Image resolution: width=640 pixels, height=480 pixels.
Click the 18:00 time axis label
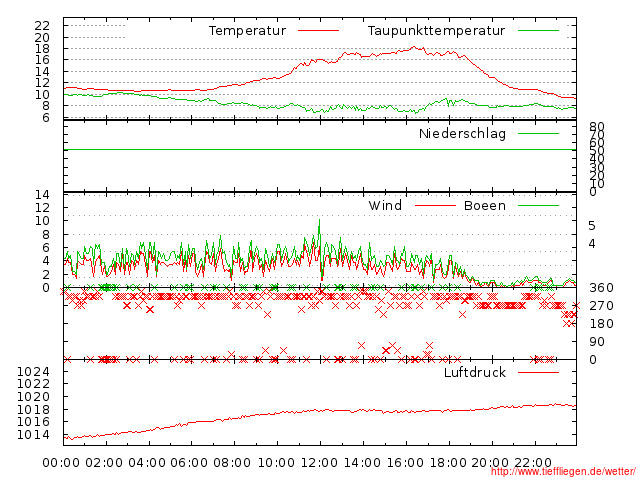coord(447,462)
